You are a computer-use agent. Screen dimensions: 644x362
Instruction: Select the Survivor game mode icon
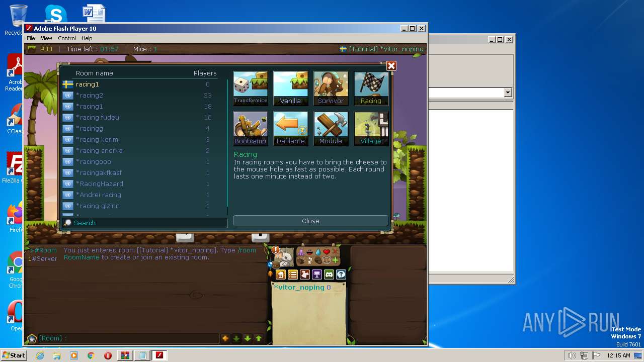tap(331, 88)
